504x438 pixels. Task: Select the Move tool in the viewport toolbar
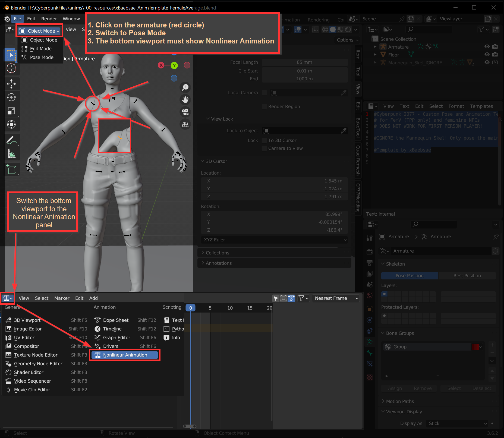(11, 84)
